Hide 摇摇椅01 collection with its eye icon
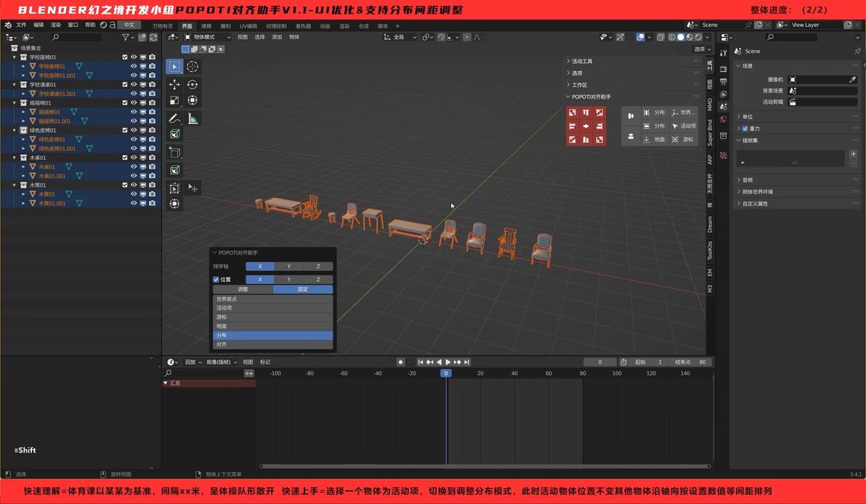The image size is (866, 504). pyautogui.click(x=134, y=102)
